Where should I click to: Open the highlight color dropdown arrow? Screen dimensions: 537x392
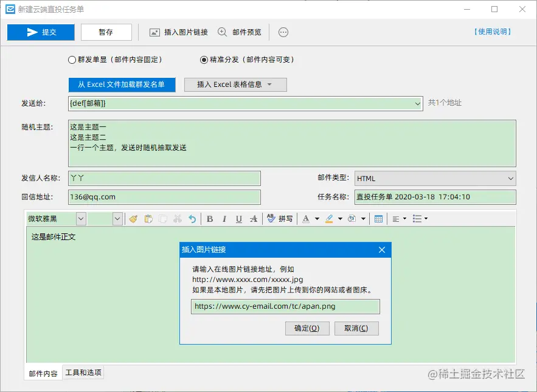340,219
